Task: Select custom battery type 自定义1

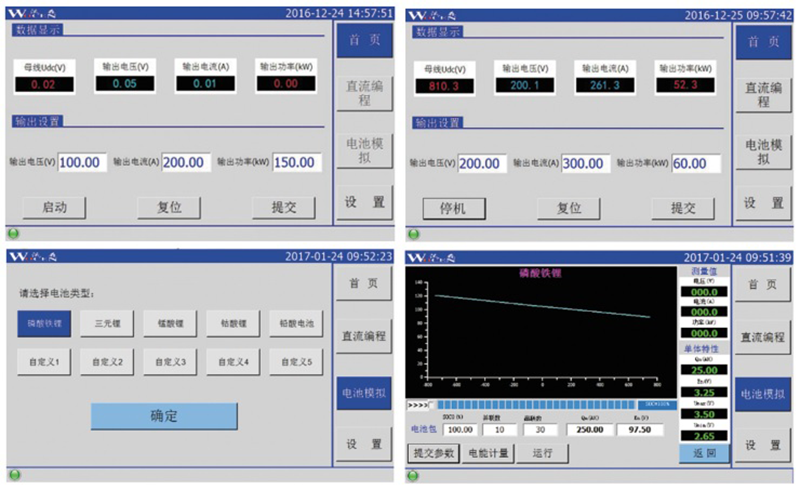Action: tap(44, 362)
